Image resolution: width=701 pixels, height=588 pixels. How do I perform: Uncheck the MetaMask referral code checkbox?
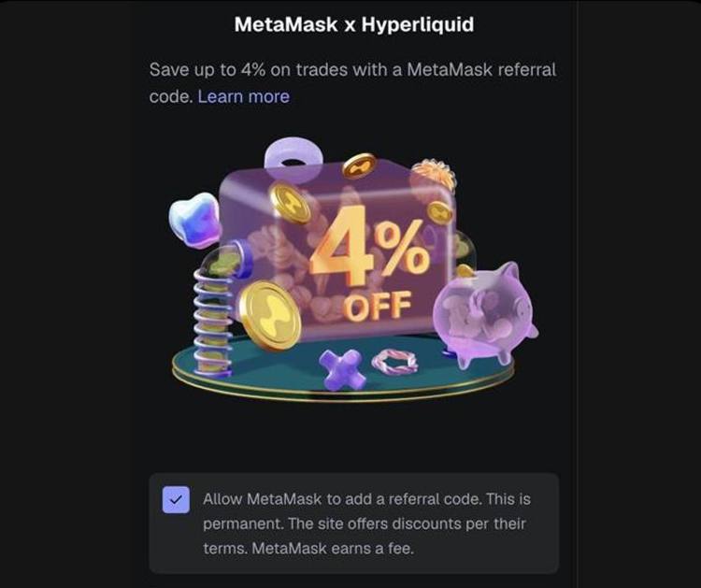click(x=176, y=499)
